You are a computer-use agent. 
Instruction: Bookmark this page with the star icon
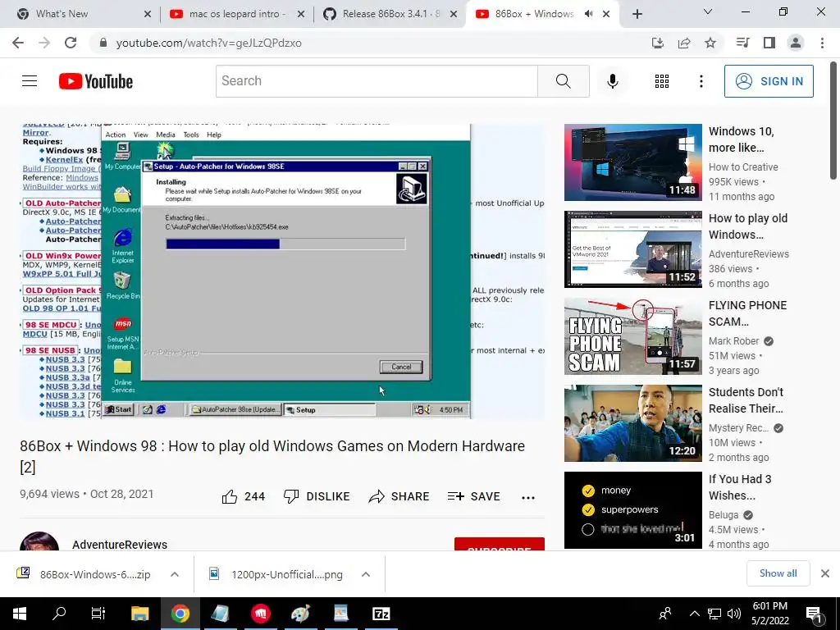[x=710, y=43]
